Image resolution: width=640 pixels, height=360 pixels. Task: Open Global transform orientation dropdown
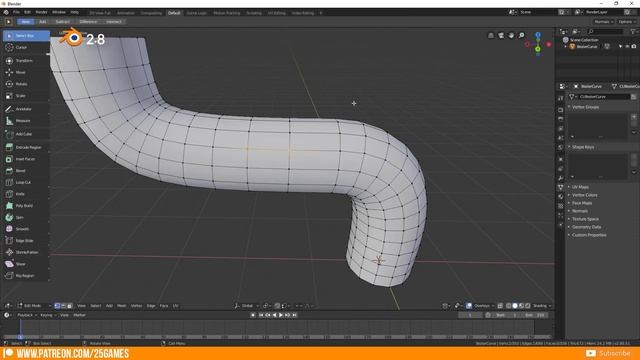247,306
